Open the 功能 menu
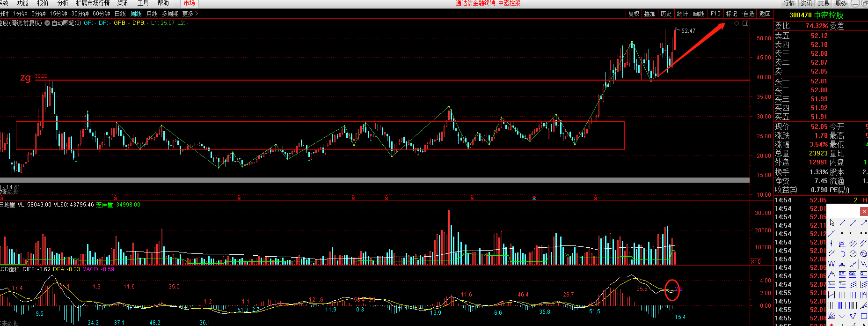 22,3
